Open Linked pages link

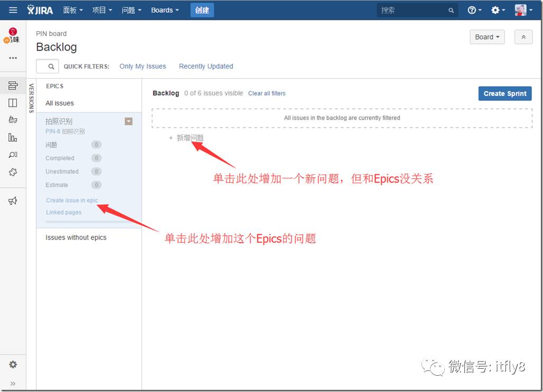(64, 212)
